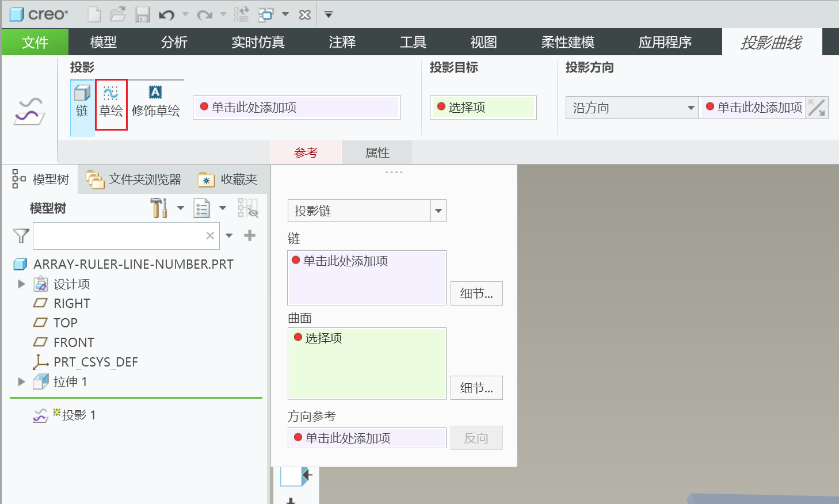
Task: Open the 注释 ribbon tab
Action: click(x=342, y=42)
